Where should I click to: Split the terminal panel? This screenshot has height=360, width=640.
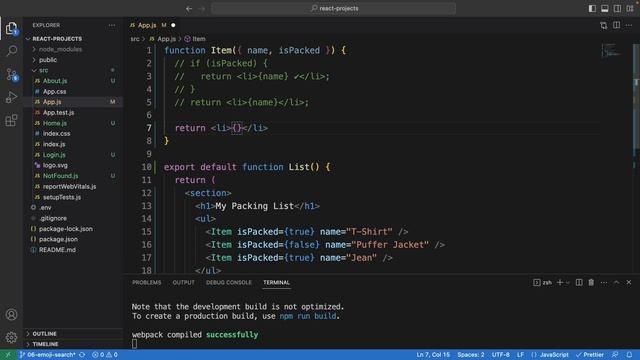[579, 282]
